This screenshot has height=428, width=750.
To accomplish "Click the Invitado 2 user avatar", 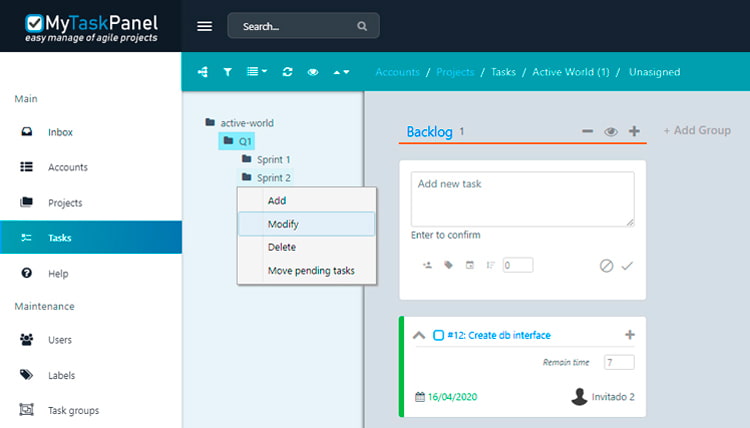I will (579, 396).
